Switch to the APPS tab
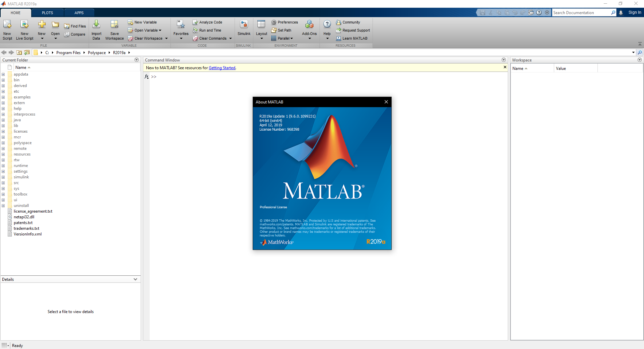644x349 pixels. tap(79, 13)
